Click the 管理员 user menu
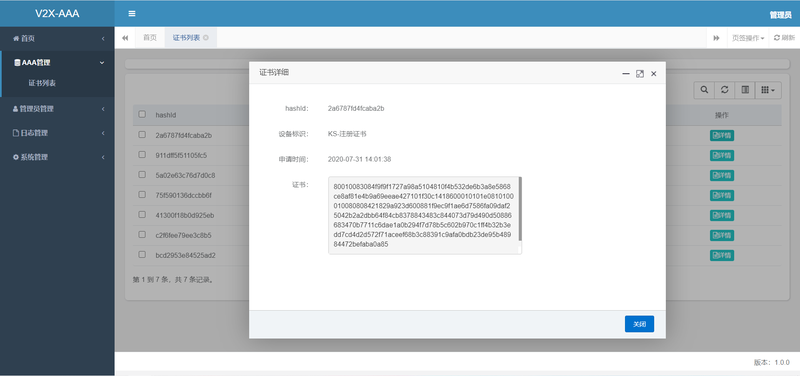Screen dimensions: 800x376 [780, 15]
